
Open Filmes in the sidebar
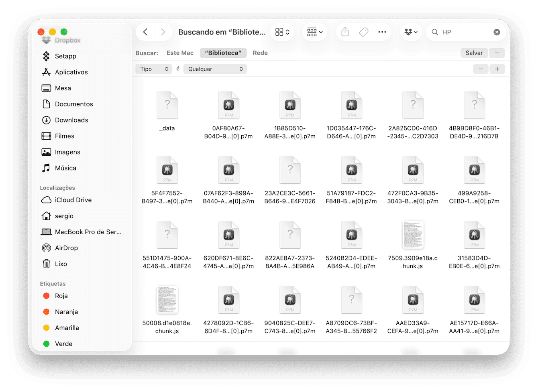pos(64,136)
